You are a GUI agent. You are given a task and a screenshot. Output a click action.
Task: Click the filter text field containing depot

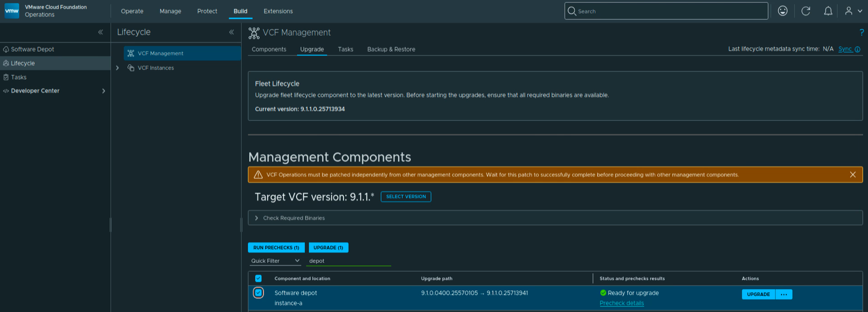pyautogui.click(x=349, y=261)
